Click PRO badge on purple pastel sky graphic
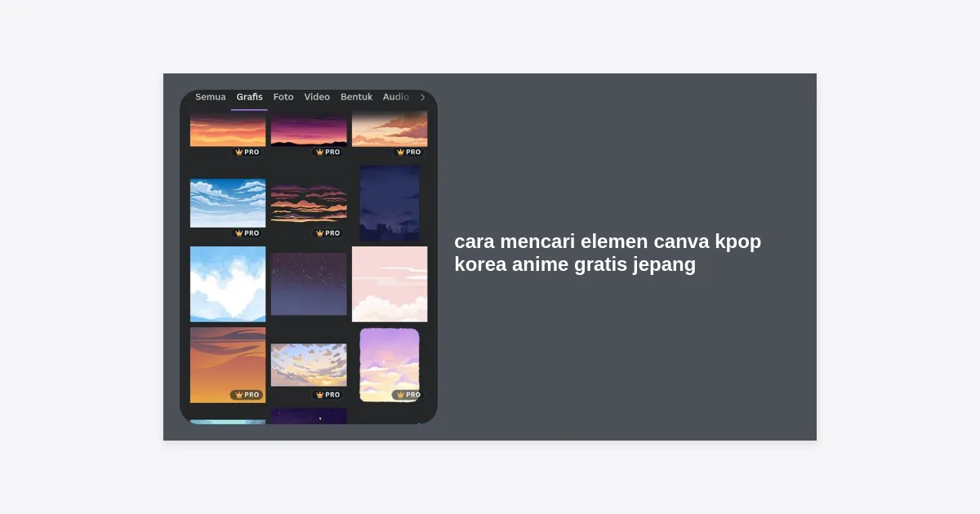The image size is (980, 514). (408, 395)
